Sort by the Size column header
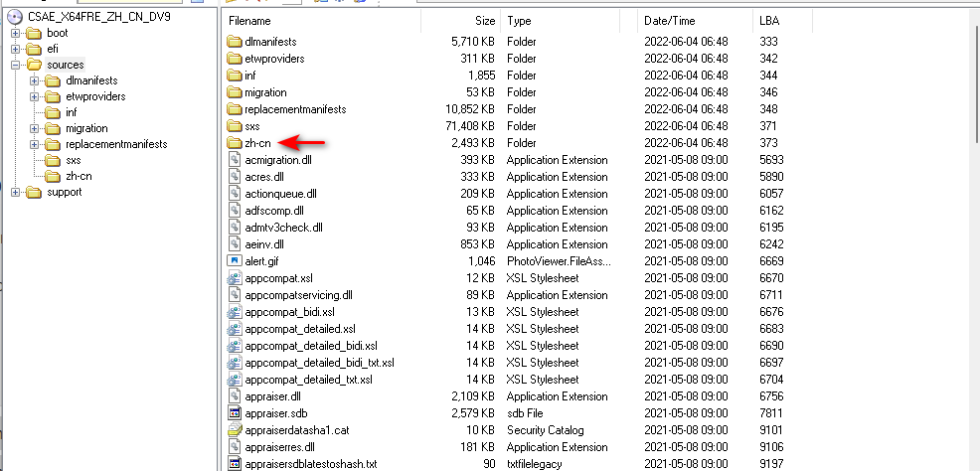This screenshot has width=980, height=471. 460,21
